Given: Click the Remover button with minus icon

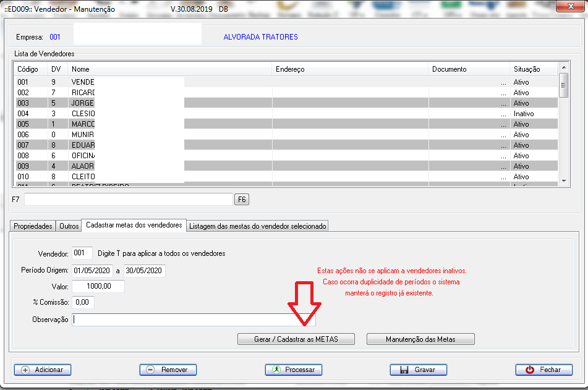Looking at the screenshot, I should coord(168,370).
